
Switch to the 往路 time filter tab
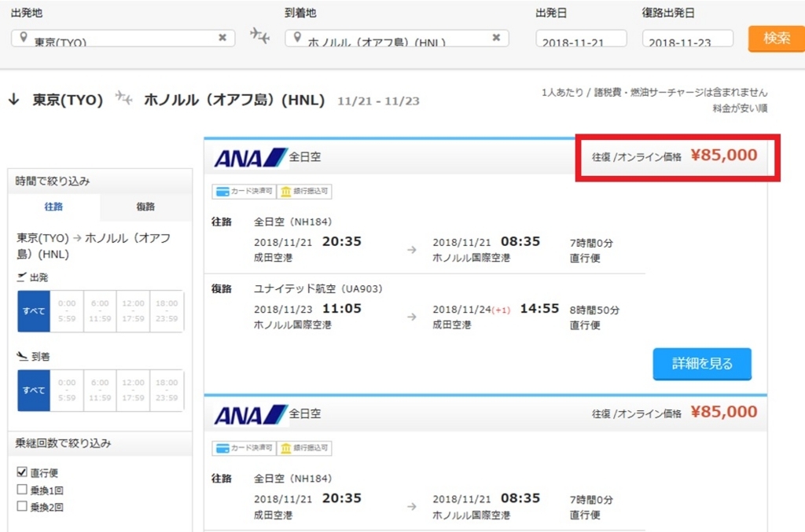click(x=53, y=207)
